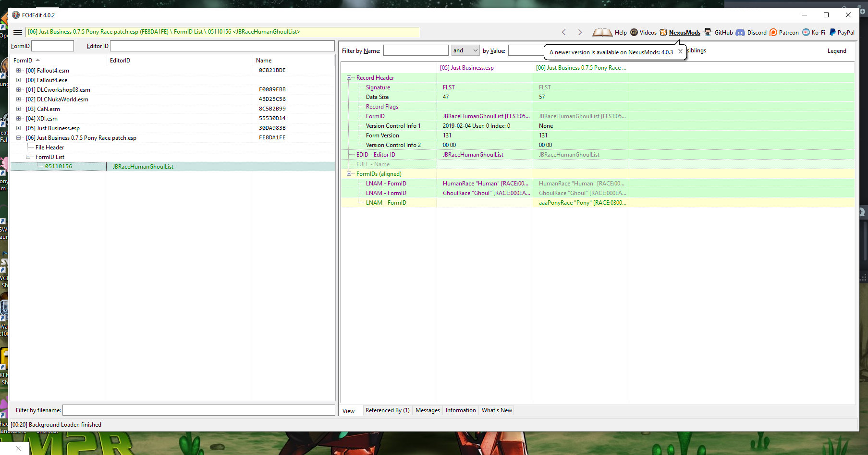Expand the [04] XDI.esm node
868x455 pixels.
pyautogui.click(x=19, y=118)
